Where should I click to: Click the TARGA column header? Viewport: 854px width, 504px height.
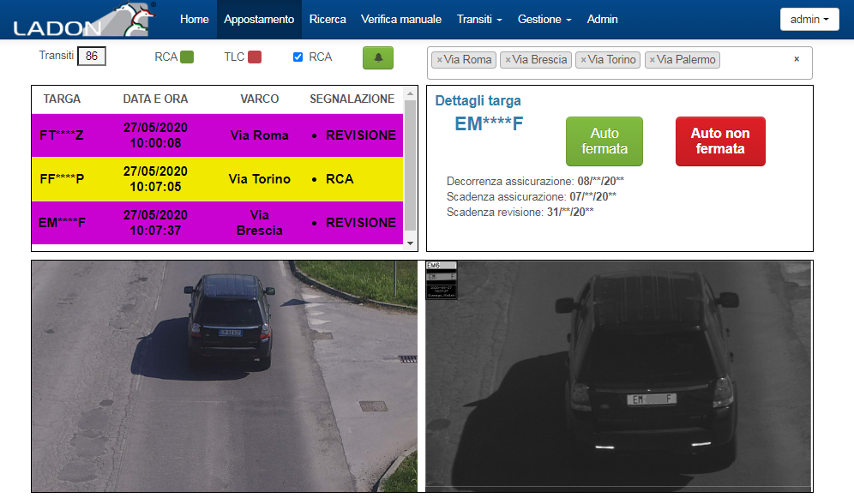point(62,99)
